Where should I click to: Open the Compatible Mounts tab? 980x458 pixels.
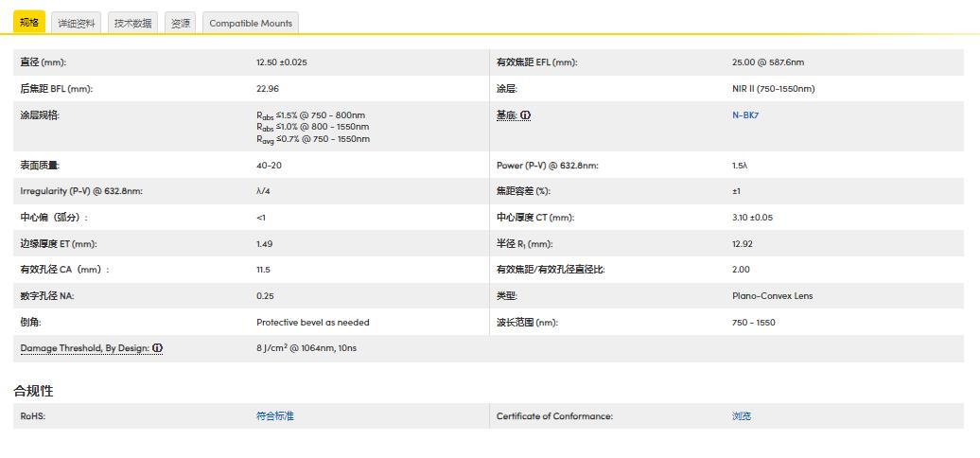(251, 23)
